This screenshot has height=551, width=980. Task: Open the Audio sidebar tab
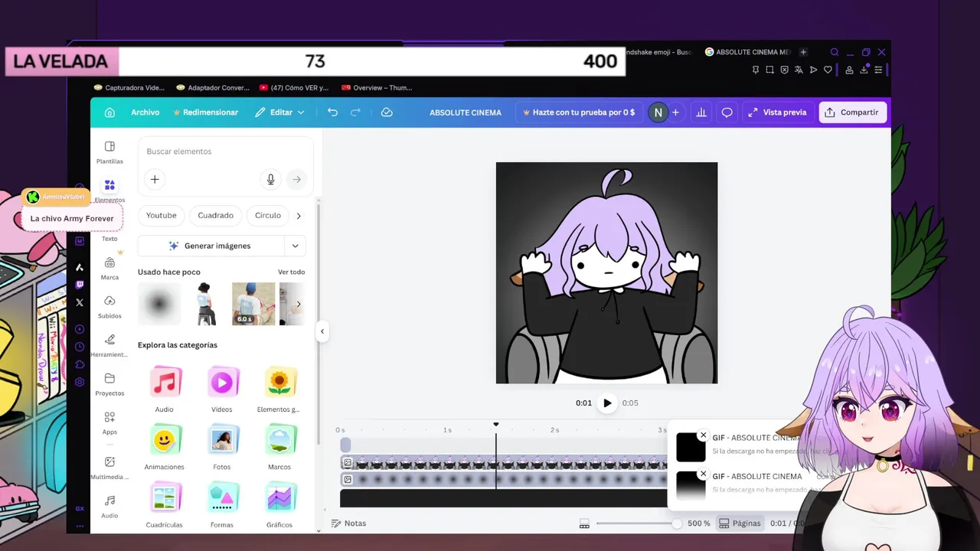pyautogui.click(x=109, y=507)
